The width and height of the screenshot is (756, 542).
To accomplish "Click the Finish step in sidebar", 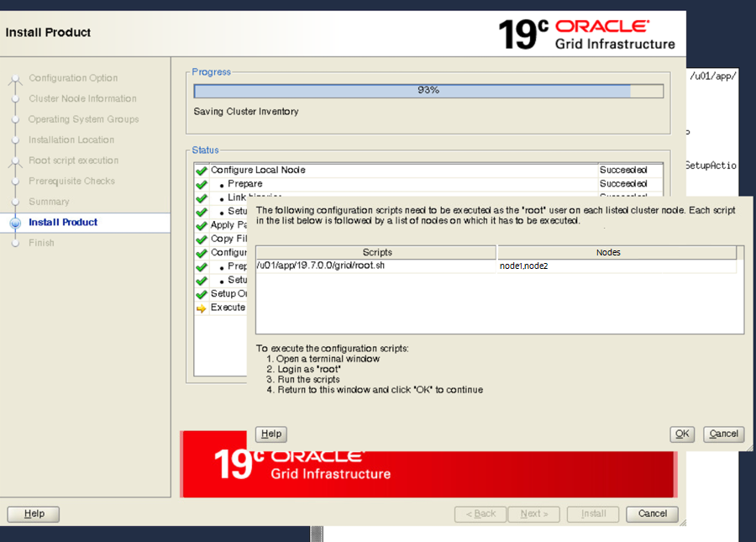I will (x=41, y=243).
